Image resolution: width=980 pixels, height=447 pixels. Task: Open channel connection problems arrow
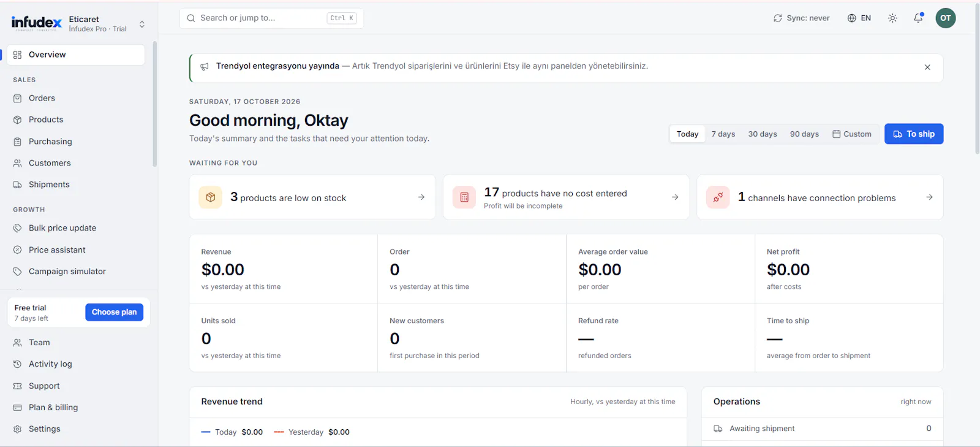coord(929,197)
